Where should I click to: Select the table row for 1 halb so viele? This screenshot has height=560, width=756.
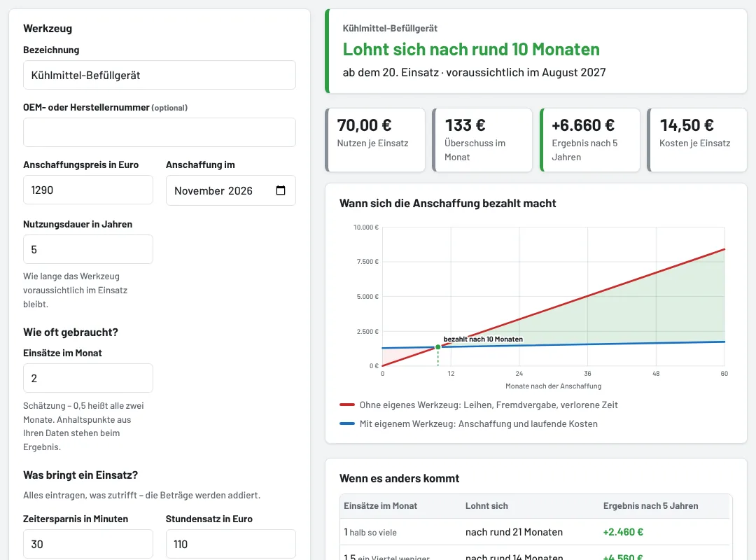[x=536, y=532]
